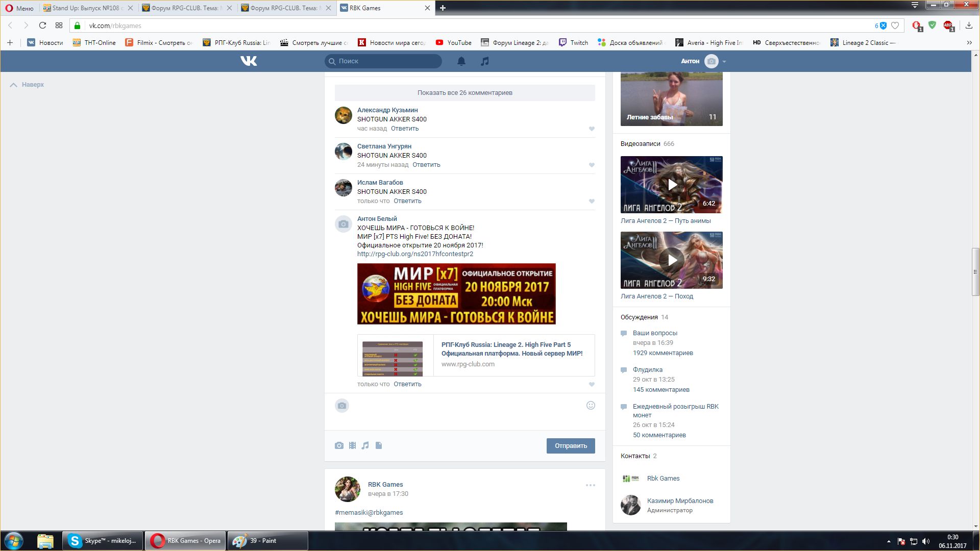Switch to first Форум RPG-CLUB tab
The height and width of the screenshot is (551, 980).
coord(187,8)
